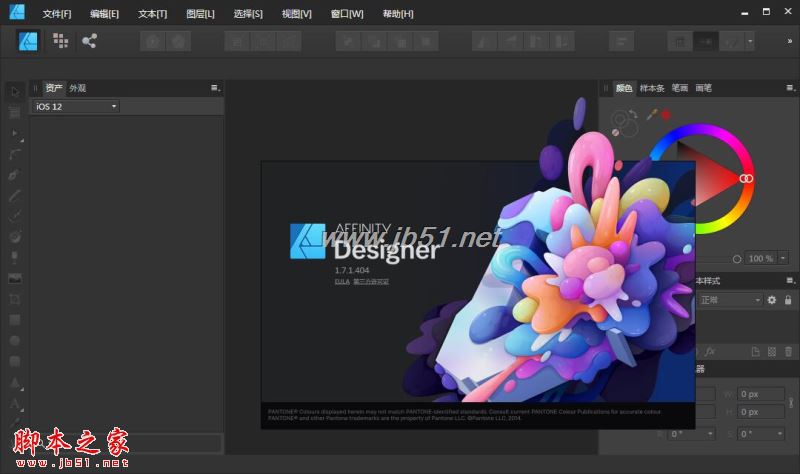Switch to the Export persona
Screen dimensions: 800x474
pyautogui.click(x=89, y=41)
